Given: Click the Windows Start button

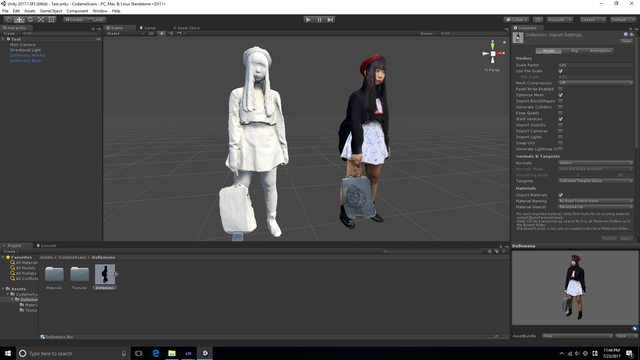Looking at the screenshot, I should [8, 353].
